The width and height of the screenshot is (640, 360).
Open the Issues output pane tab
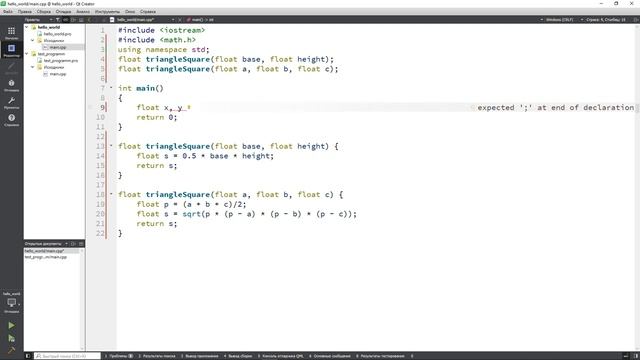point(119,356)
